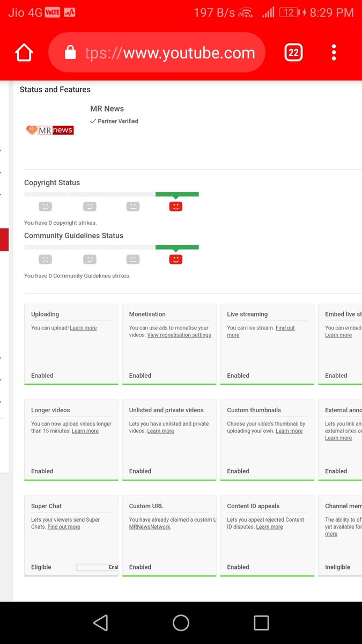Tap the red happy face under Community Guidelines Status
This screenshot has height=644, width=362.
[176, 260]
